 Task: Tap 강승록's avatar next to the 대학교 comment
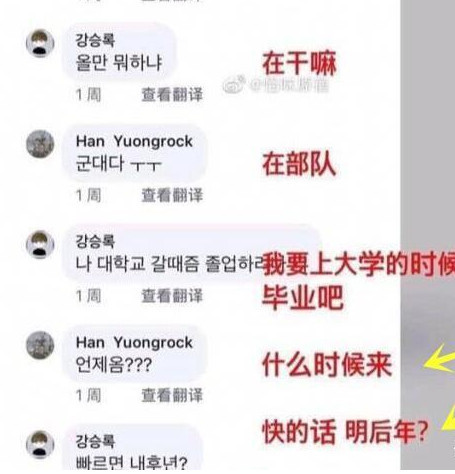click(x=40, y=244)
